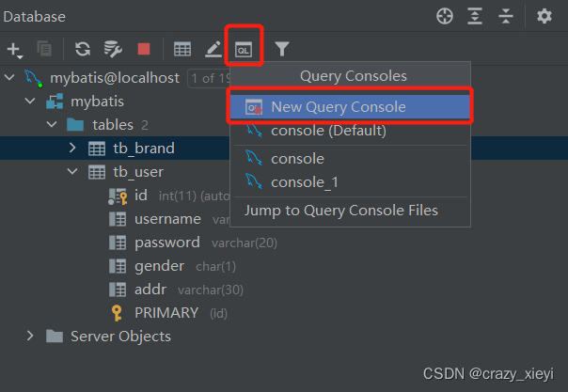Open the Database panel settings gear

(544, 16)
